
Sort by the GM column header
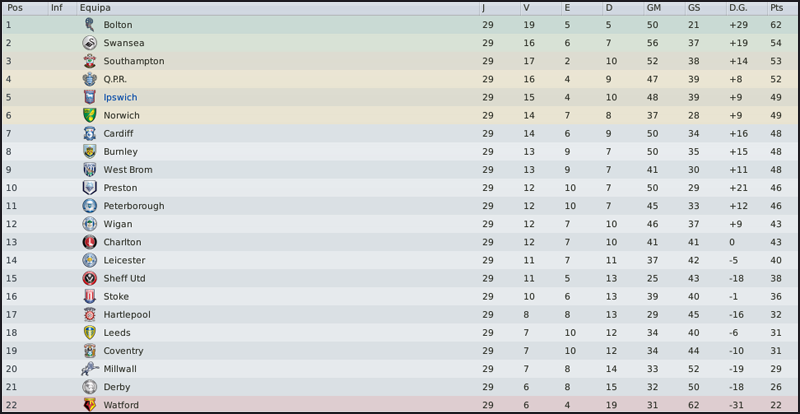coord(653,8)
